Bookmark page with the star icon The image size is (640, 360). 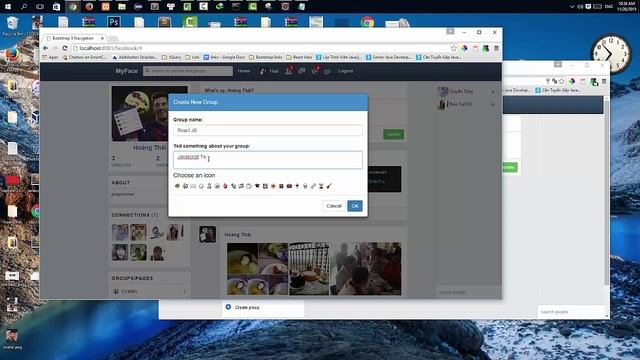[x=453, y=48]
